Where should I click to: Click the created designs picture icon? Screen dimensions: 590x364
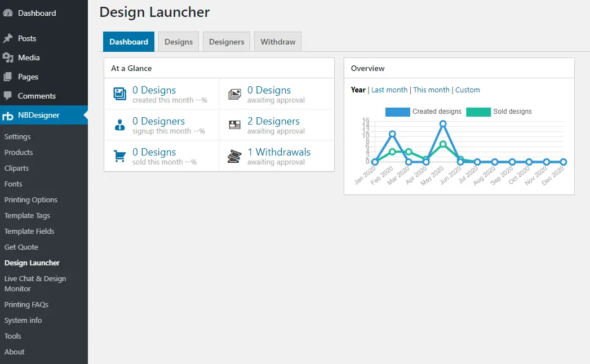click(119, 94)
